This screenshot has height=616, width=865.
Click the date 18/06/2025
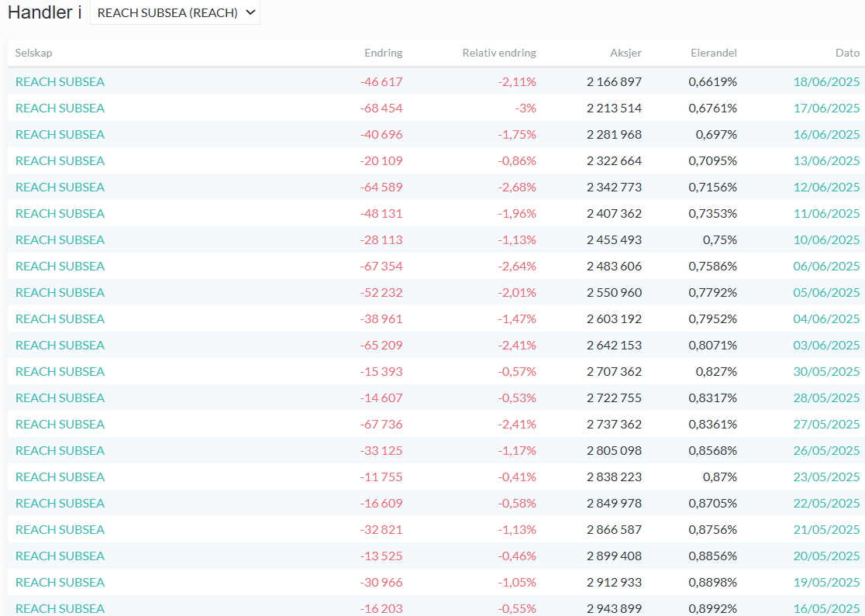pos(826,81)
